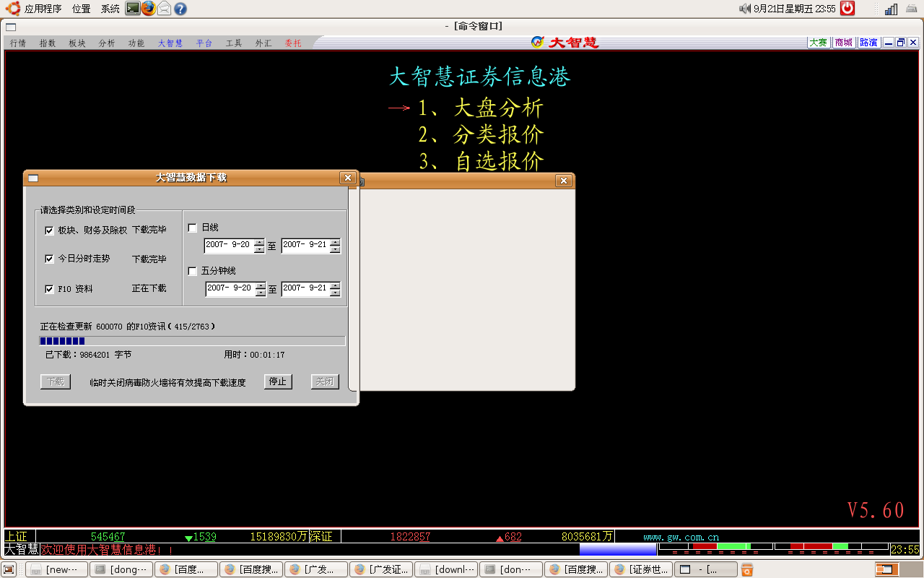Click the volume speaker icon
Viewport: 924px width, 578px height.
(x=745, y=9)
